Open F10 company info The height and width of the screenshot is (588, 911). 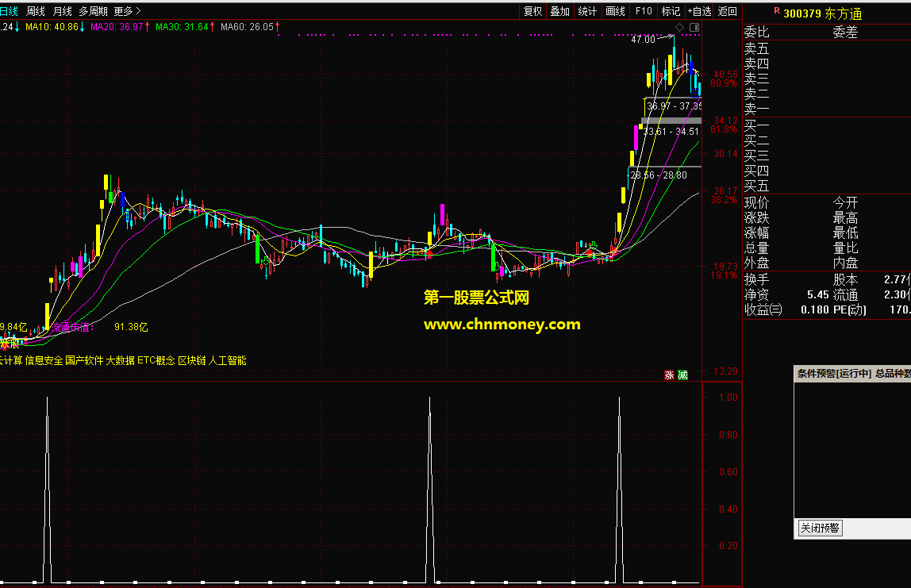tap(643, 11)
